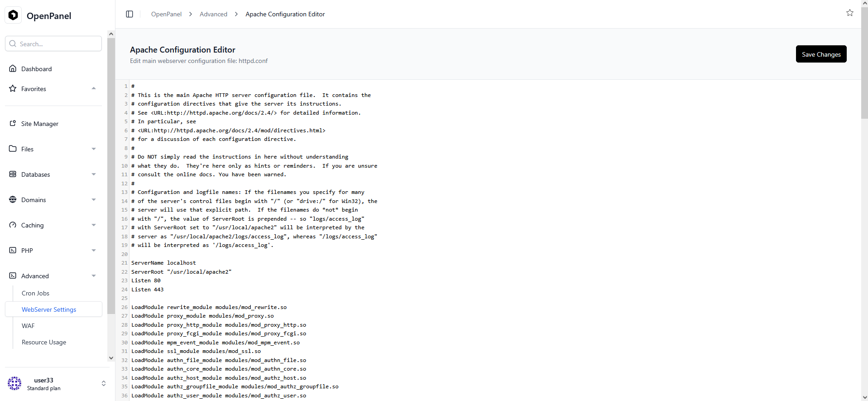Click page scrollbar down arrow
The height and width of the screenshot is (401, 868).
pos(864,397)
